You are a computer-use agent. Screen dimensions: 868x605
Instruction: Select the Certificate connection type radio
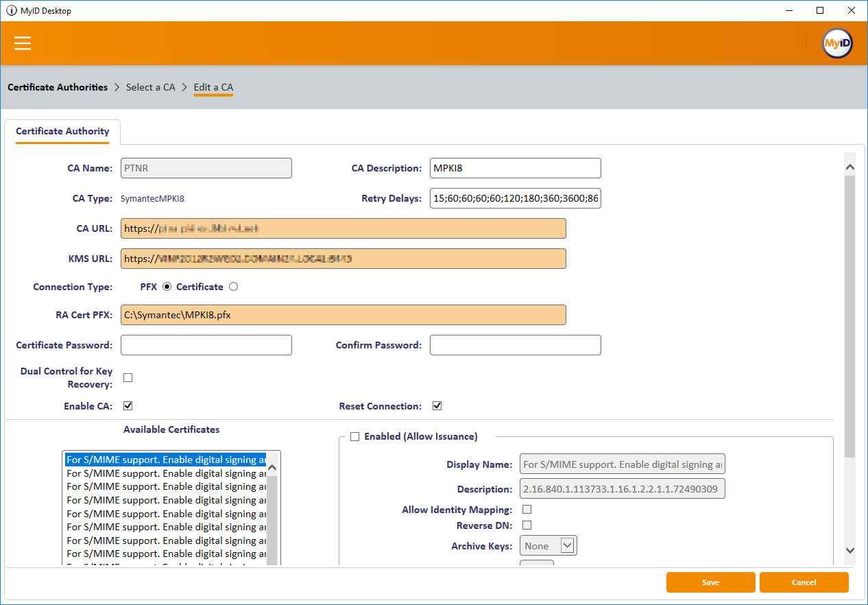pos(233,287)
